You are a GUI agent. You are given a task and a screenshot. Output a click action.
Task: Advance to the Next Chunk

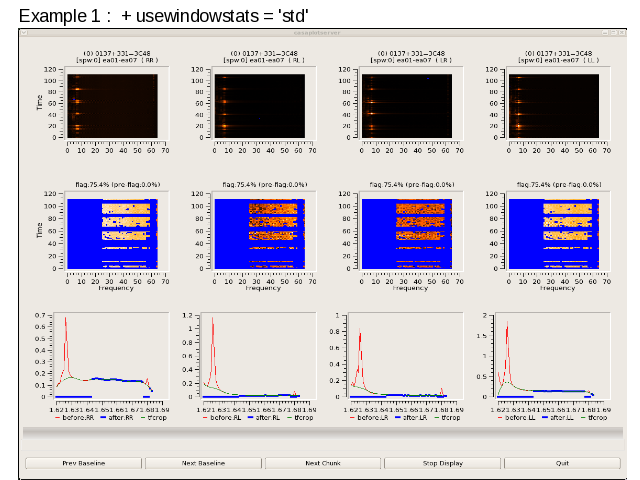click(x=323, y=463)
